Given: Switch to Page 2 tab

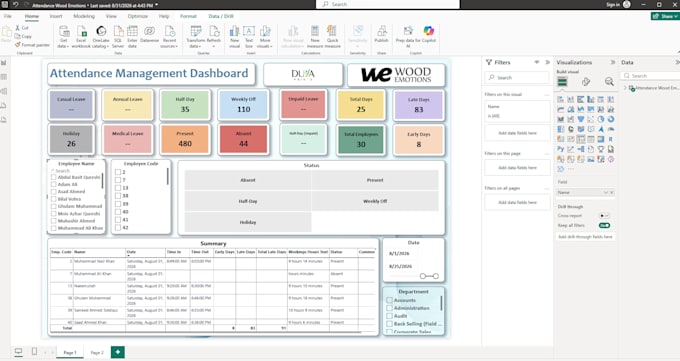Looking at the screenshot, I should [97, 352].
